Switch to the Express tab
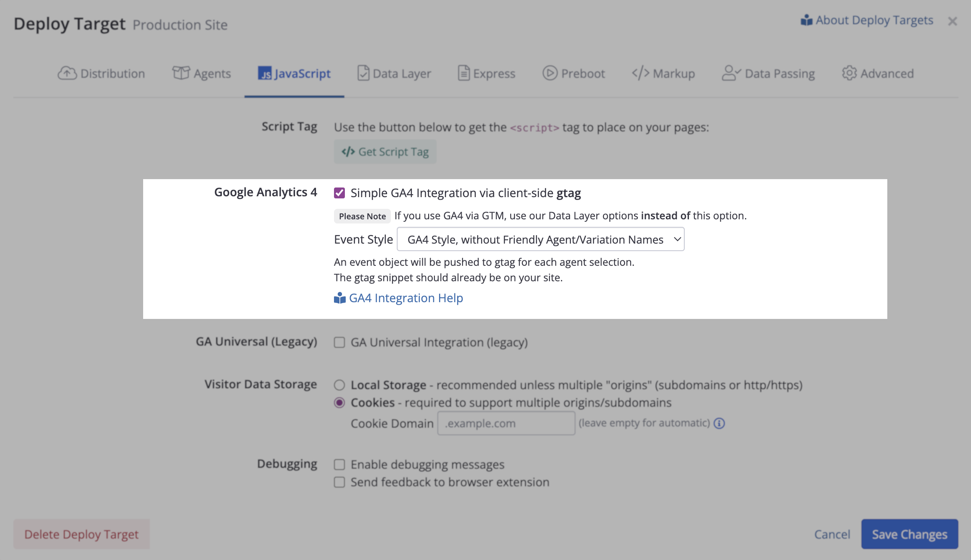This screenshot has height=560, width=971. coord(486,73)
